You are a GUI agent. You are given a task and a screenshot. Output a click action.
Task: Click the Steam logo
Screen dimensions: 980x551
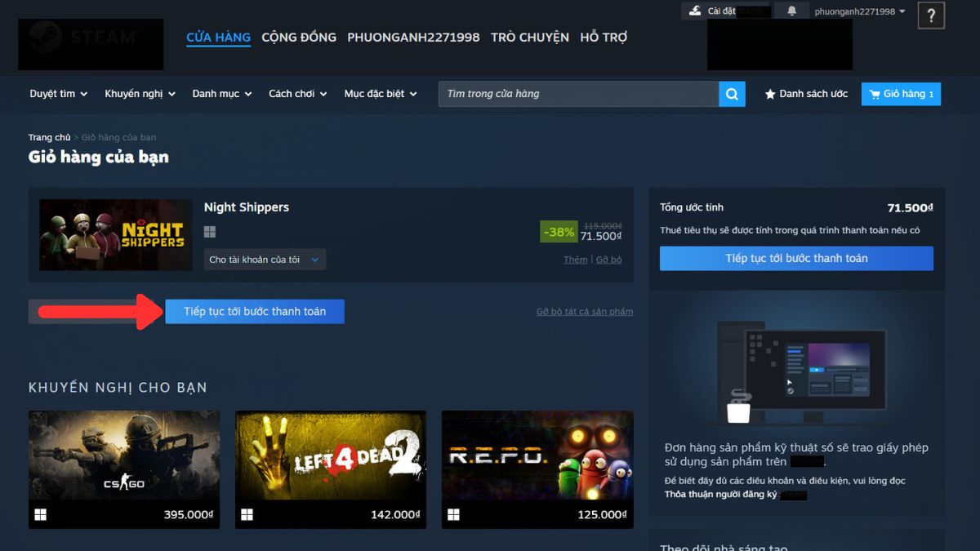tap(90, 41)
